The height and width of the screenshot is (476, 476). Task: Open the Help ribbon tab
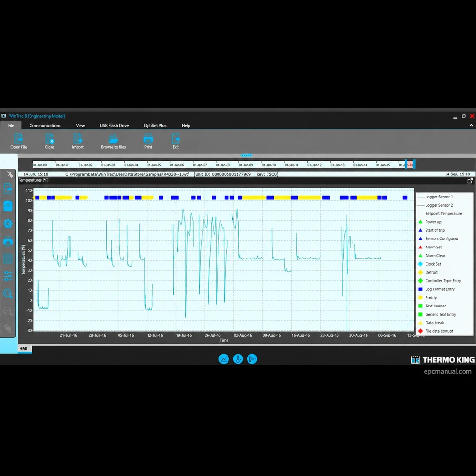click(x=186, y=125)
